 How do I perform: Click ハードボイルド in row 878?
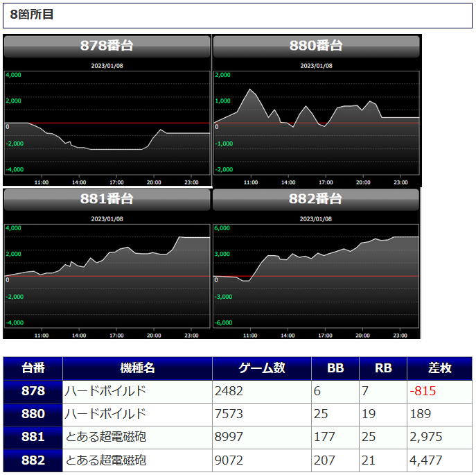(105, 391)
